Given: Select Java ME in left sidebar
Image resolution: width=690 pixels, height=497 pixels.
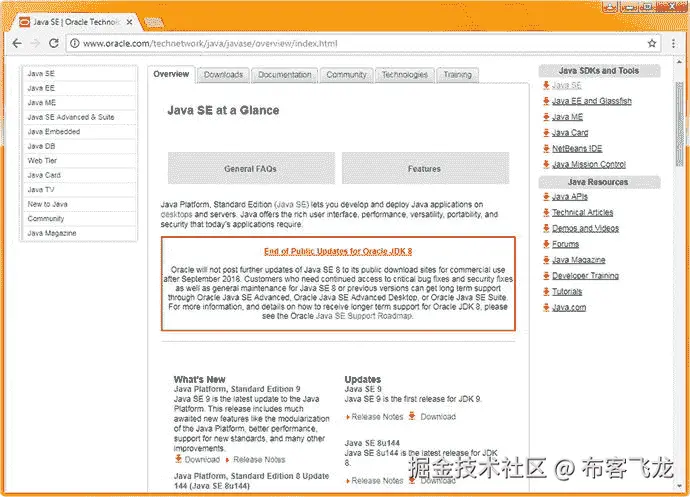Looking at the screenshot, I should (80, 103).
